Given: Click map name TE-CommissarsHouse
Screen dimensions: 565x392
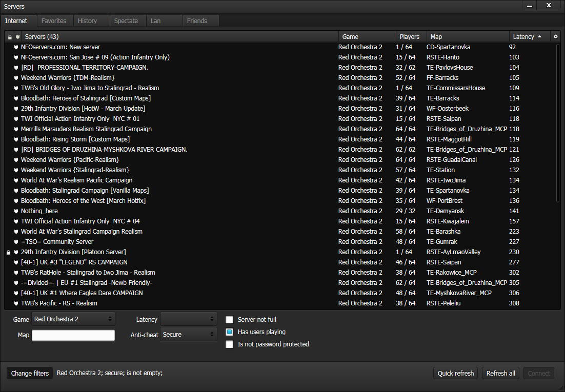Looking at the screenshot, I should 456,88.
